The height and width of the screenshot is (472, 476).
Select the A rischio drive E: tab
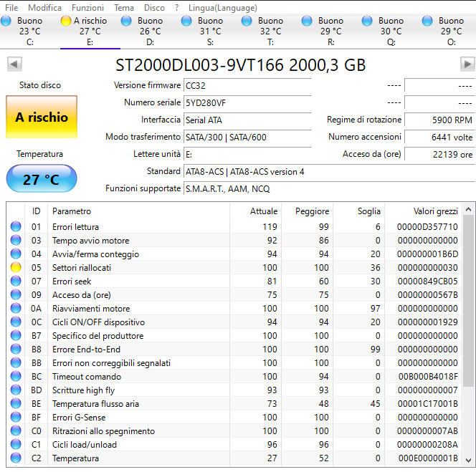pos(90,32)
